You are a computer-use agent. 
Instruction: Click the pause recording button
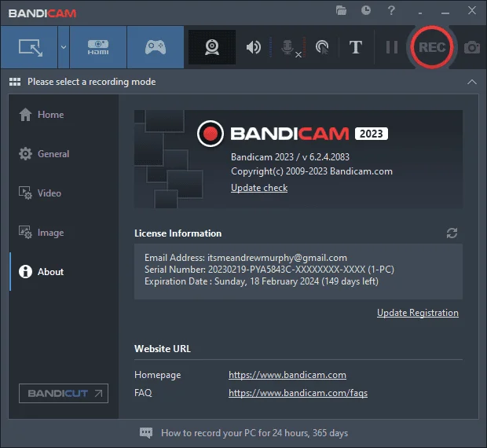pyautogui.click(x=392, y=47)
